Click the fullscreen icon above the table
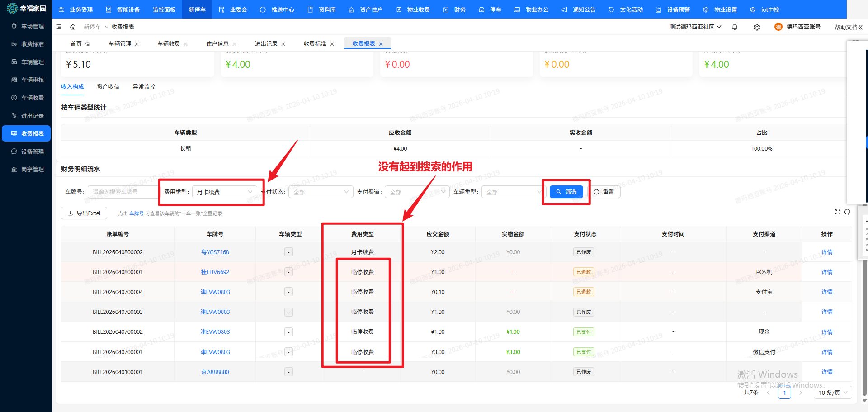This screenshot has height=412, width=868. tap(838, 212)
